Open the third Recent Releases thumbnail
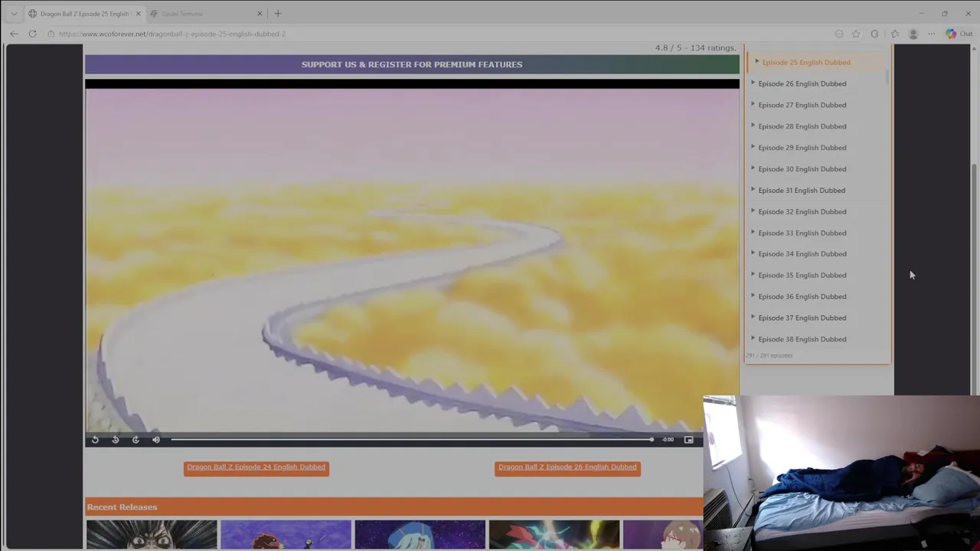The width and height of the screenshot is (980, 551). pos(420,535)
